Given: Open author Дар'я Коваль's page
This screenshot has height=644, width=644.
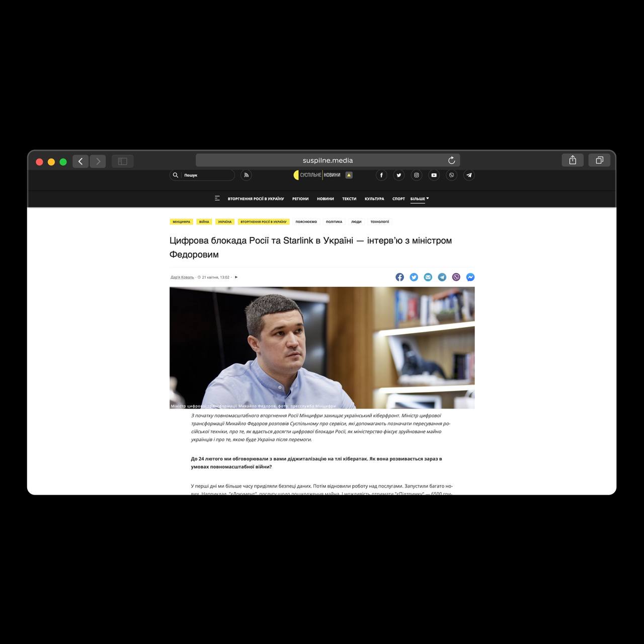Looking at the screenshot, I should pyautogui.click(x=182, y=277).
